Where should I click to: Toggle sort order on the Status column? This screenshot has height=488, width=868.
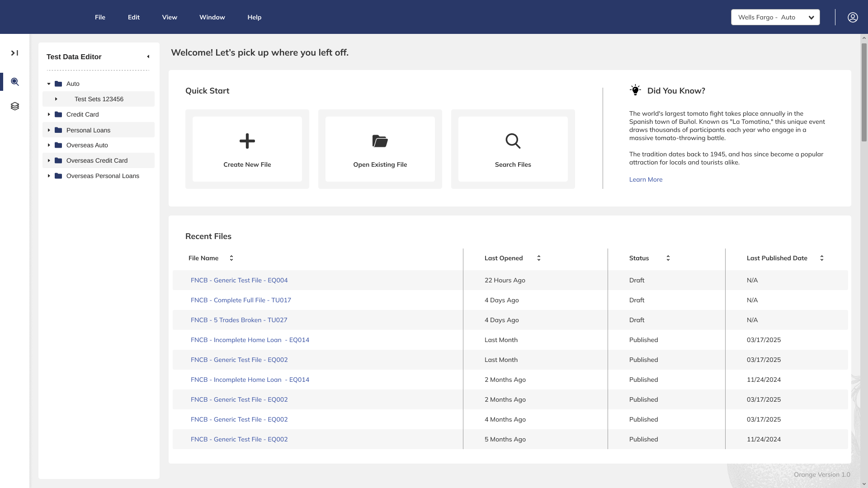click(668, 258)
